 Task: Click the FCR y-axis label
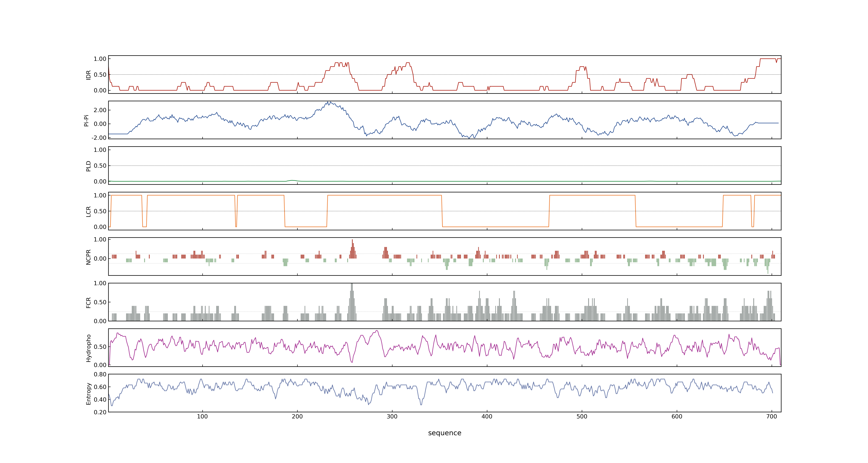pyautogui.click(x=89, y=302)
